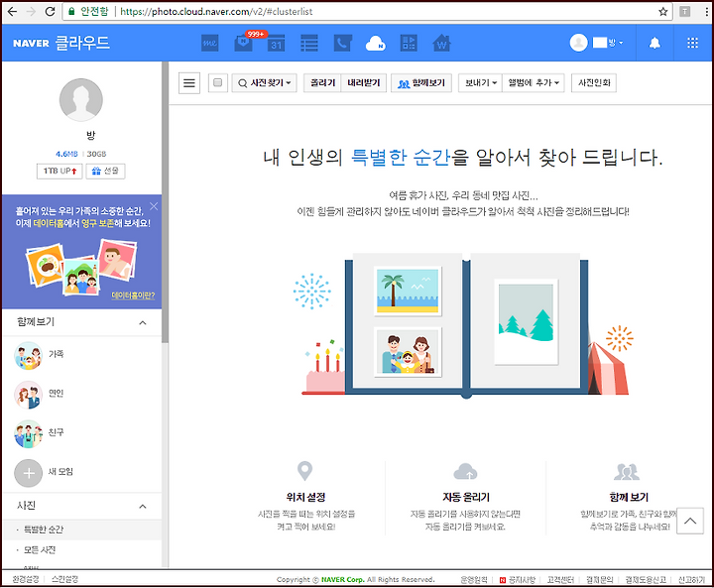Open the Naver Me icon in header
The height and width of the screenshot is (588, 714).
tap(209, 44)
